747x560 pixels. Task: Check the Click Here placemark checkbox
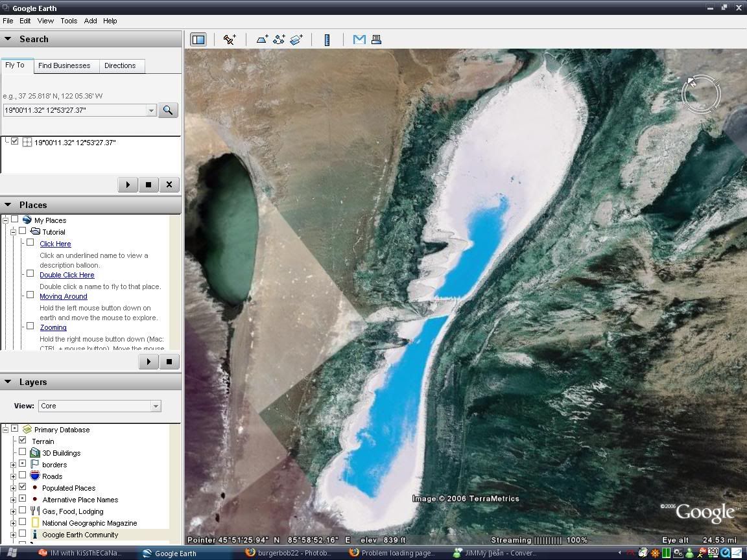coord(30,242)
